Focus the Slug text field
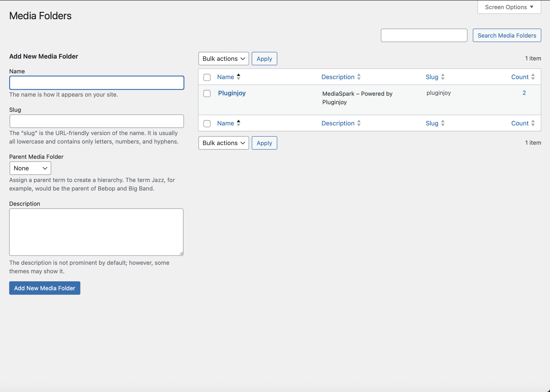This screenshot has height=392, width=550. (x=97, y=121)
